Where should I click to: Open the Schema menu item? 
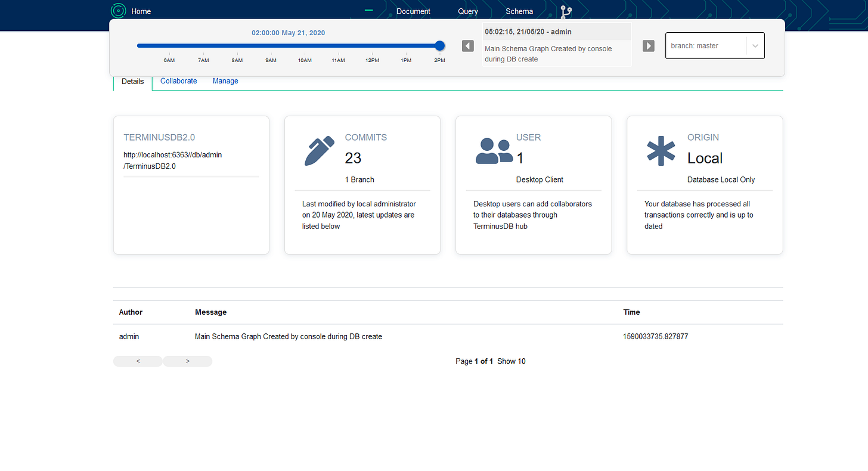[x=519, y=11]
